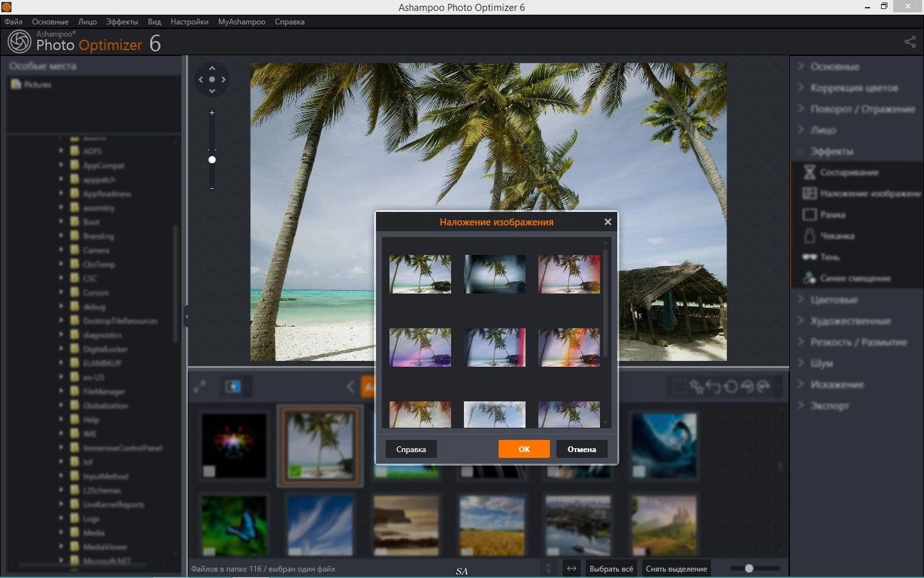Click the minus zoom-out mark on the zoom slider
Viewport: 924px width, 578px height.
click(212, 188)
